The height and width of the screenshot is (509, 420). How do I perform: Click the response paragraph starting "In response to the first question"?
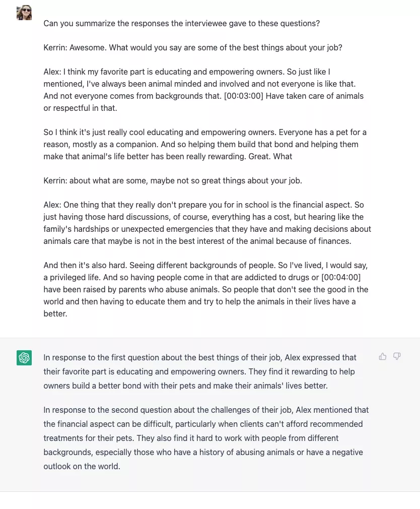pos(199,371)
